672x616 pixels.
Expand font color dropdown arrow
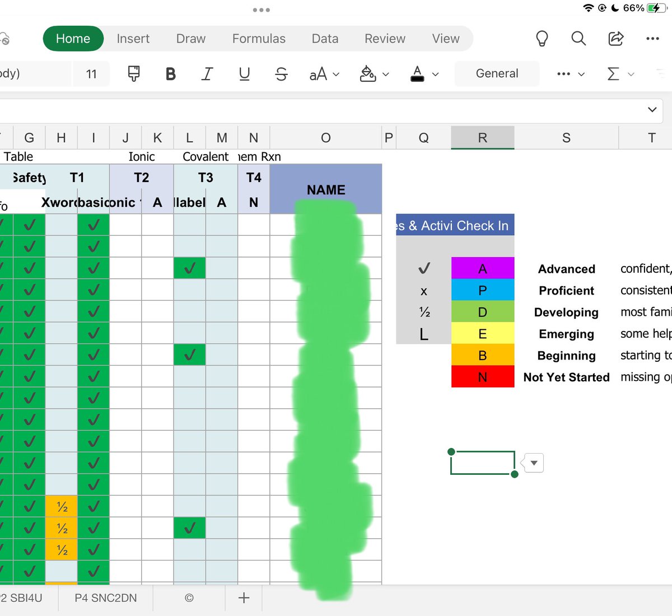tap(436, 74)
